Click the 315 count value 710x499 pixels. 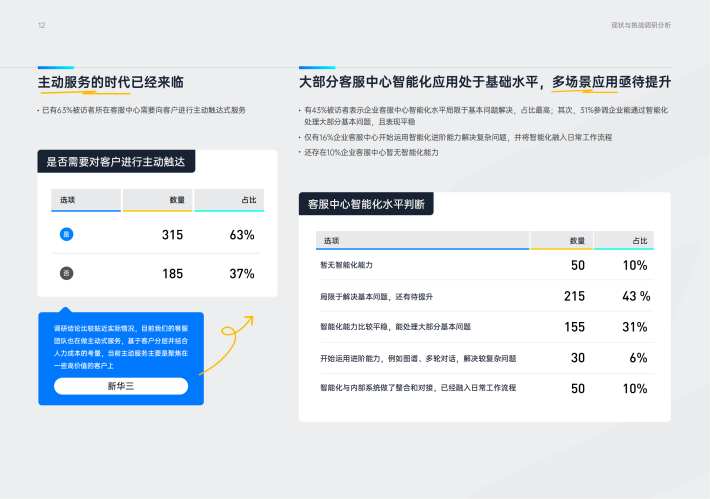coord(172,235)
